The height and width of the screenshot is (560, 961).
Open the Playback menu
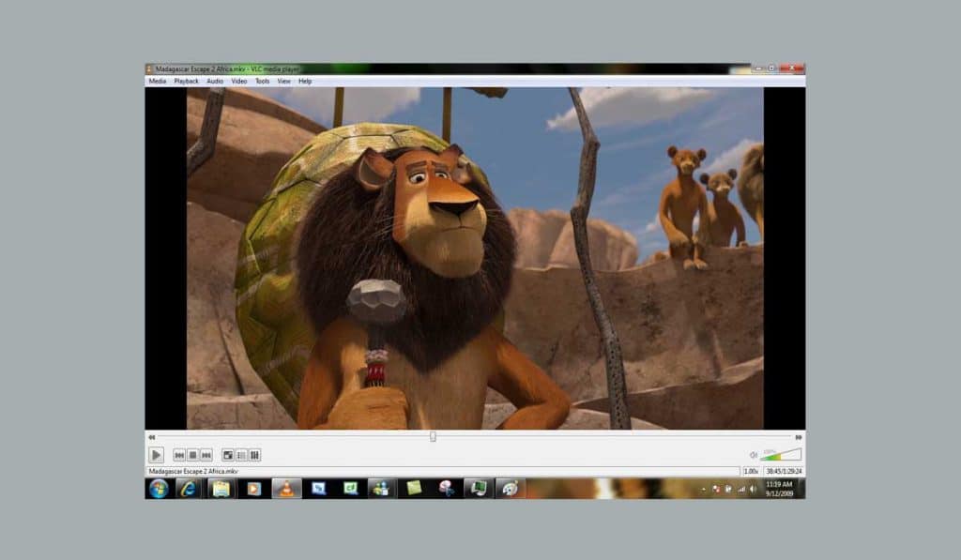[187, 81]
